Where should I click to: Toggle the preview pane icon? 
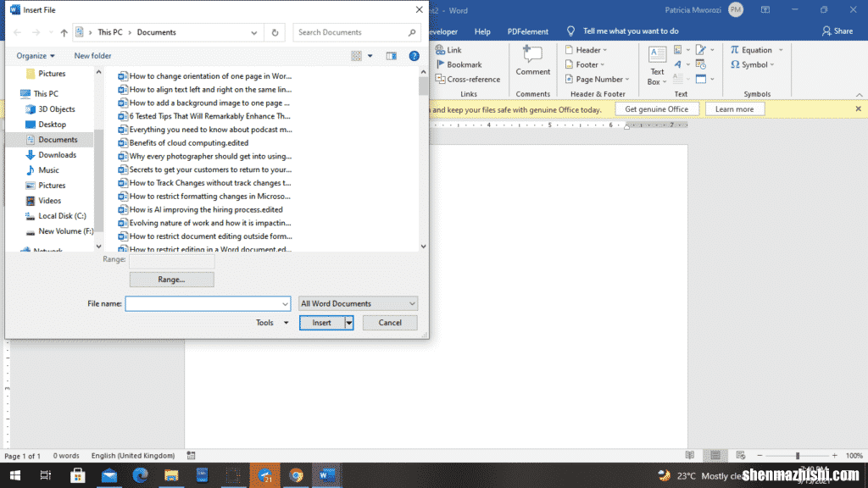coord(392,56)
